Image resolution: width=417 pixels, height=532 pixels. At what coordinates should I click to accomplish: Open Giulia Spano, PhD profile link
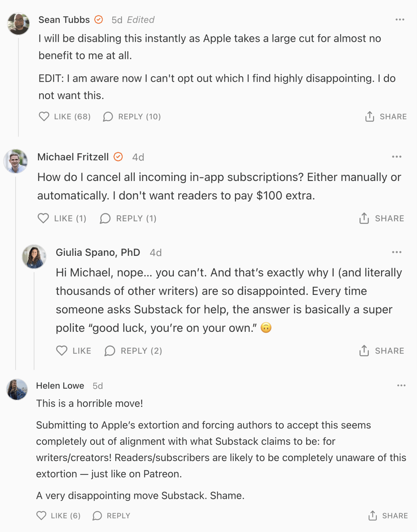(x=98, y=252)
